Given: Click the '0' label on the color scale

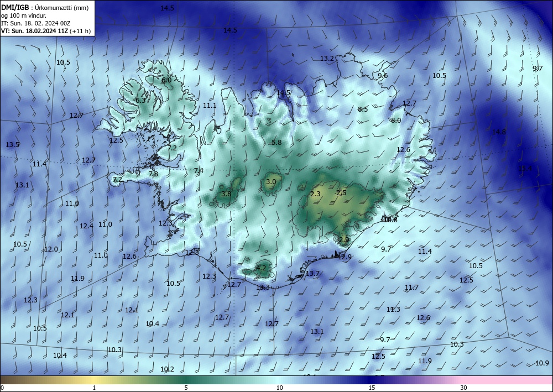Looking at the screenshot, I should [x=2, y=388].
